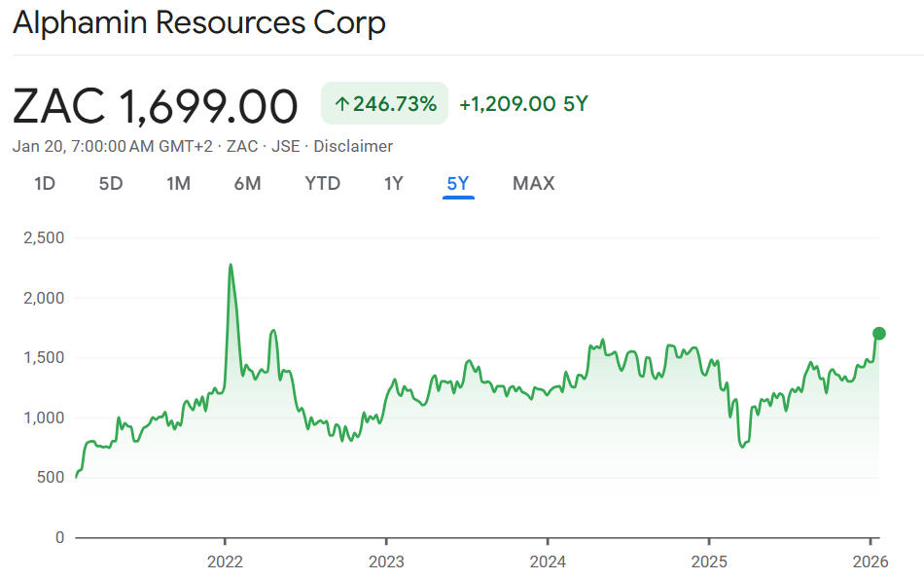Click the 2025 x-axis label
Viewport: 924px width, 579px height.
709,561
